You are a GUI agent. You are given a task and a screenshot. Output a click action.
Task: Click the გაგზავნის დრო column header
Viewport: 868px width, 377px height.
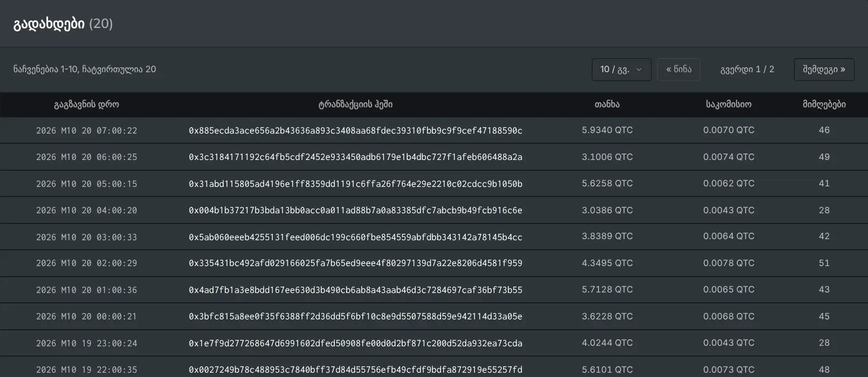pyautogui.click(x=86, y=104)
